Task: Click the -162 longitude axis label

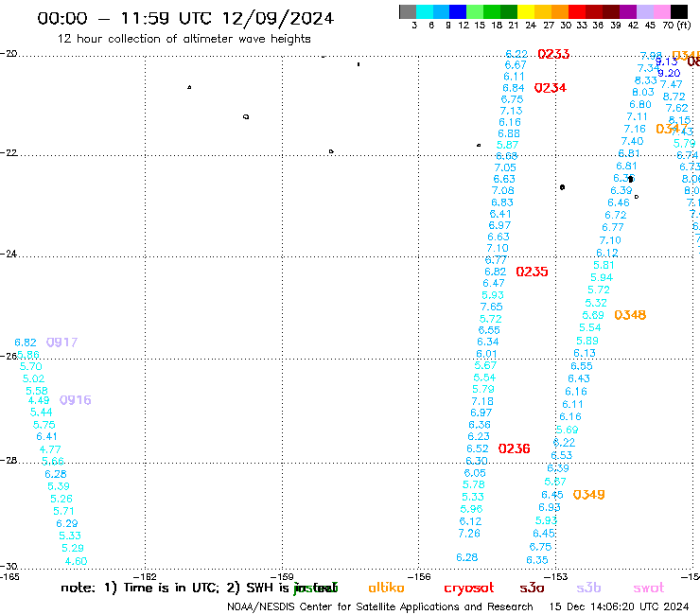Action: tap(146, 576)
